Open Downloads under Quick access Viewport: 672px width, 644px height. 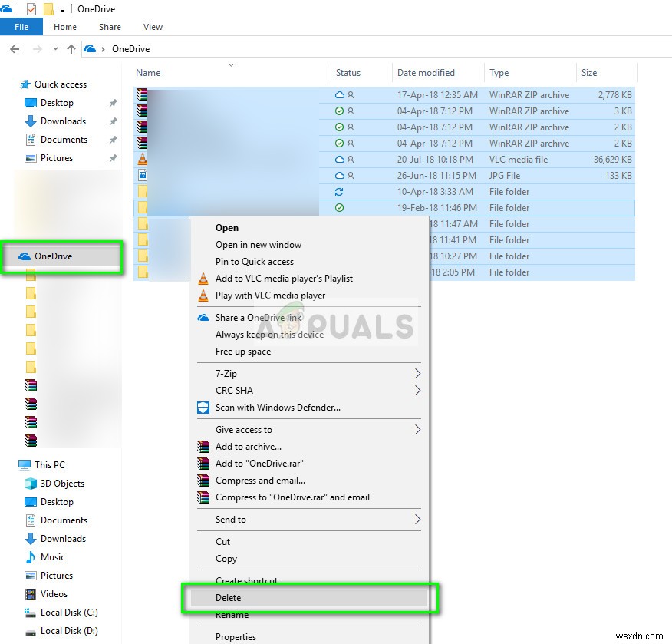(x=63, y=121)
